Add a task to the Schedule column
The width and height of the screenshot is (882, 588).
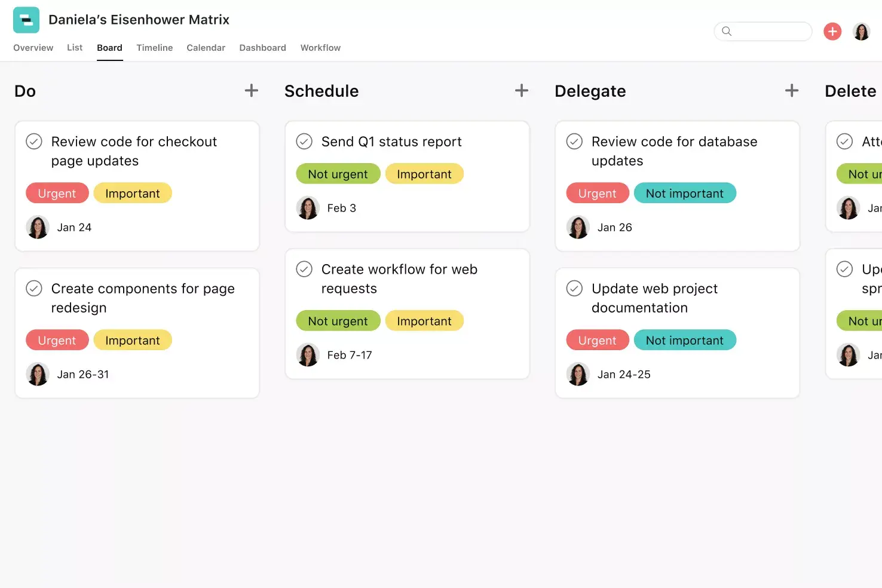coord(521,90)
